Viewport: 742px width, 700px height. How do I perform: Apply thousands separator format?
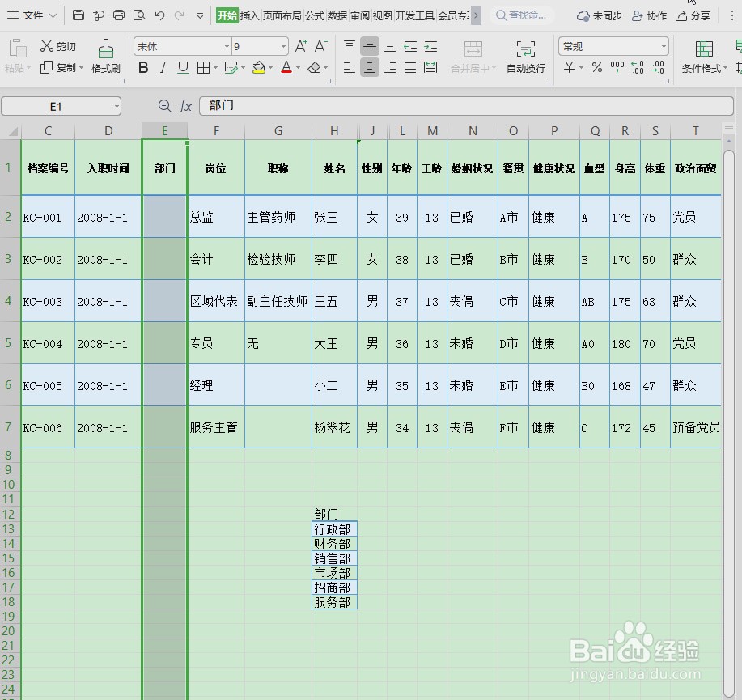[x=617, y=68]
